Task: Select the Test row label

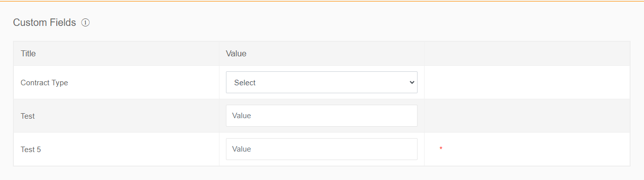Action: (28, 116)
